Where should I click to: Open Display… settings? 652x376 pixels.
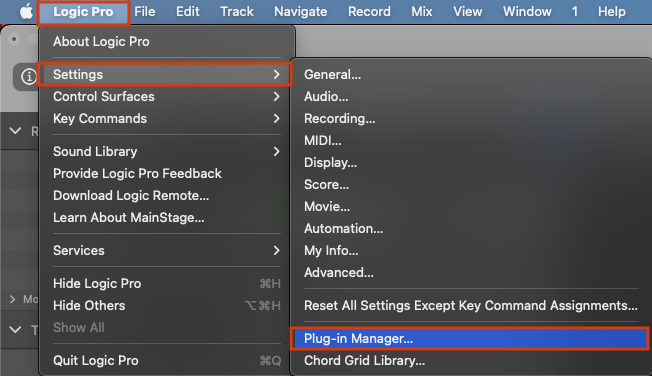click(470, 163)
